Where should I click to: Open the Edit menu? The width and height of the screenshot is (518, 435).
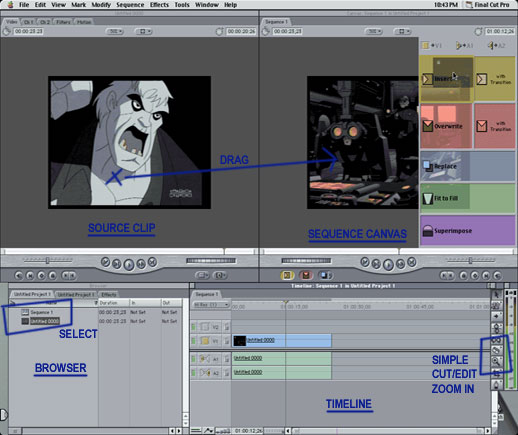40,5
